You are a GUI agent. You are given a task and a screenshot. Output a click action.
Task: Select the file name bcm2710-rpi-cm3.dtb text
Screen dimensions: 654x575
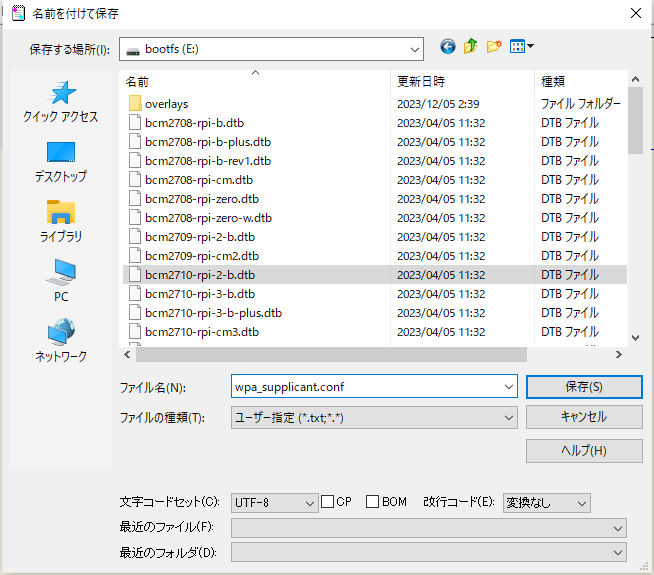click(x=202, y=332)
